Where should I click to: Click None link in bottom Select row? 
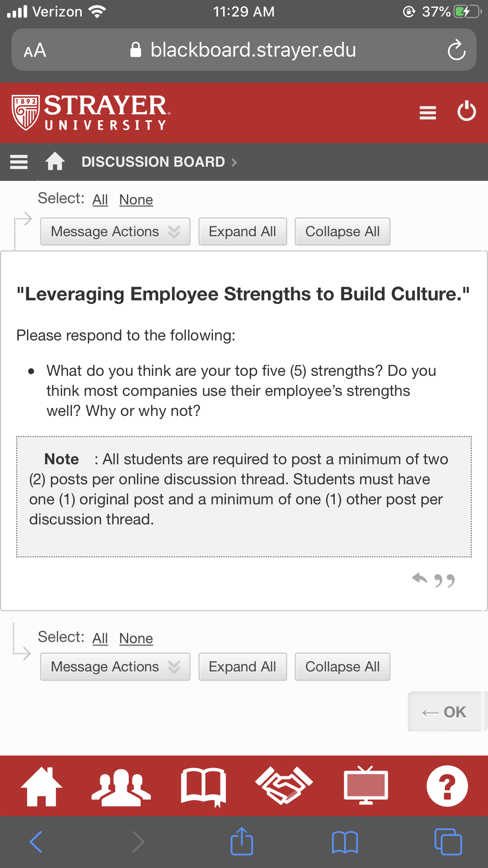136,638
